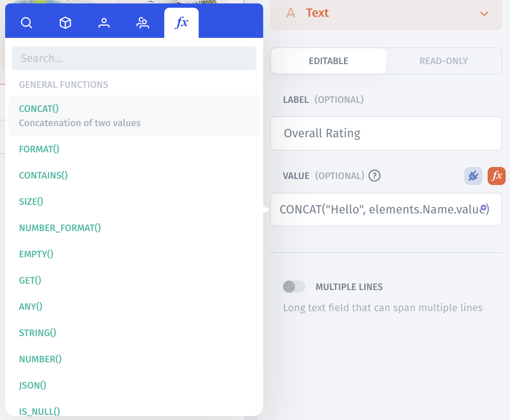Screen dimensions: 510x420
Task: Click the Overall Rating label field
Action: 386,133
